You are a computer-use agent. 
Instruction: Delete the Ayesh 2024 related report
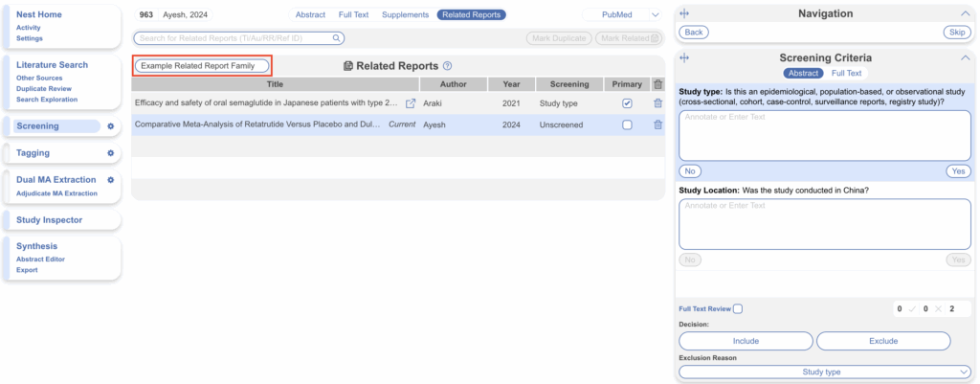[x=657, y=124]
